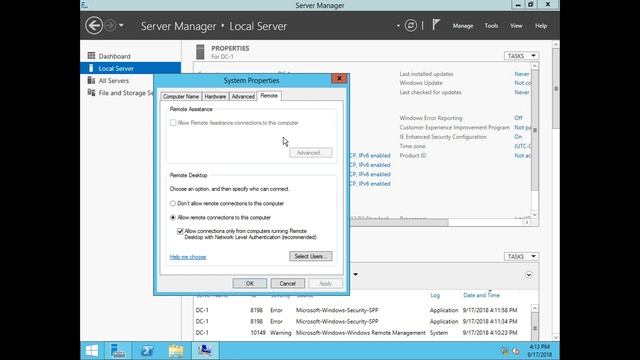
Task: Click the All Servers icon in sidebar
Action: pos(91,80)
